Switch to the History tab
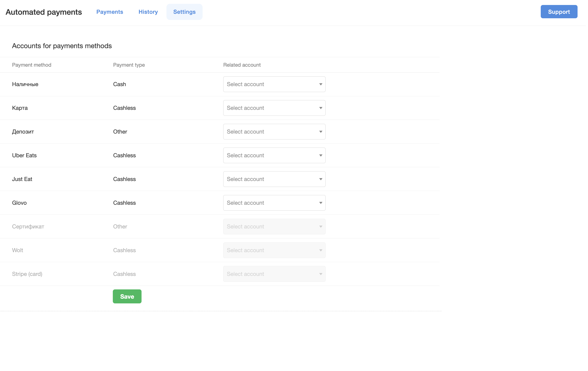The width and height of the screenshot is (588, 371). point(148,12)
